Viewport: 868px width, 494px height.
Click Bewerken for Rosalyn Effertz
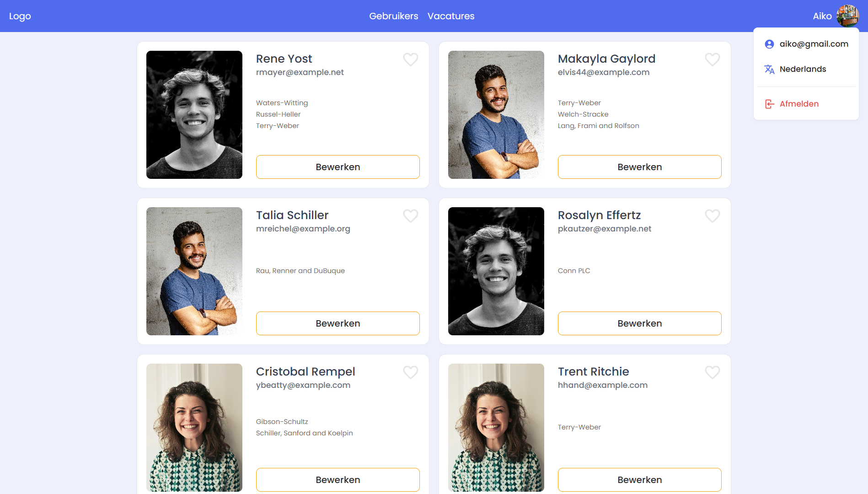point(640,323)
